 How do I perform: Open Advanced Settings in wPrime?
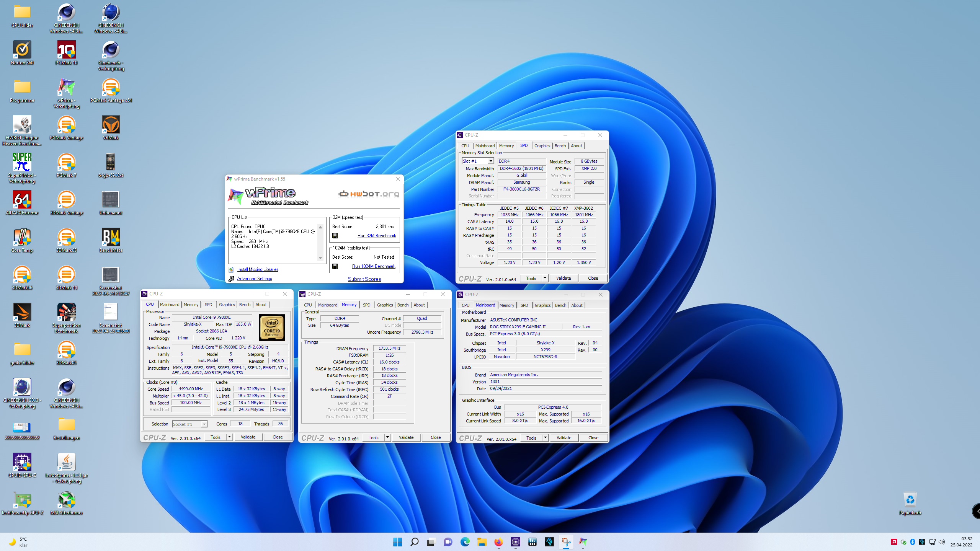click(x=254, y=279)
